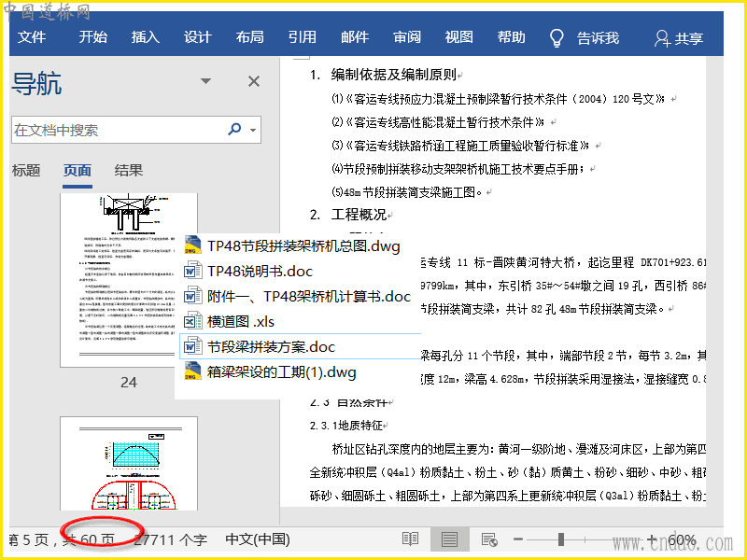Select the page thumbnail below page 24
The width and height of the screenshot is (747, 560).
pyautogui.click(x=129, y=463)
